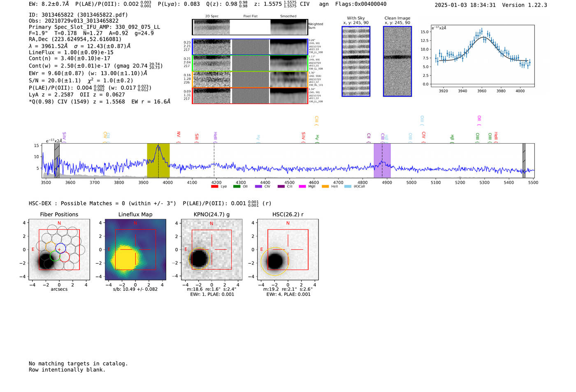Click the 'agn' classification label in header
This screenshot has width=576, height=392.
(x=324, y=4)
